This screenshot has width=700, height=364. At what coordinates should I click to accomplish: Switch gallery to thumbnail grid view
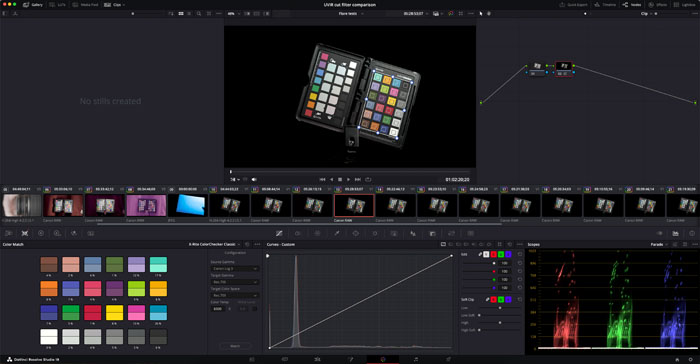click(x=181, y=13)
